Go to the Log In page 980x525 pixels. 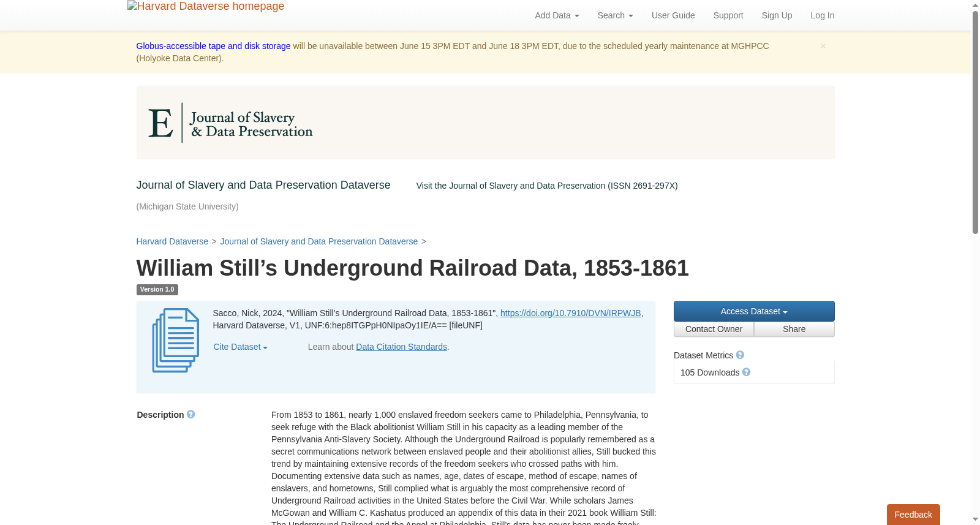[x=822, y=15]
